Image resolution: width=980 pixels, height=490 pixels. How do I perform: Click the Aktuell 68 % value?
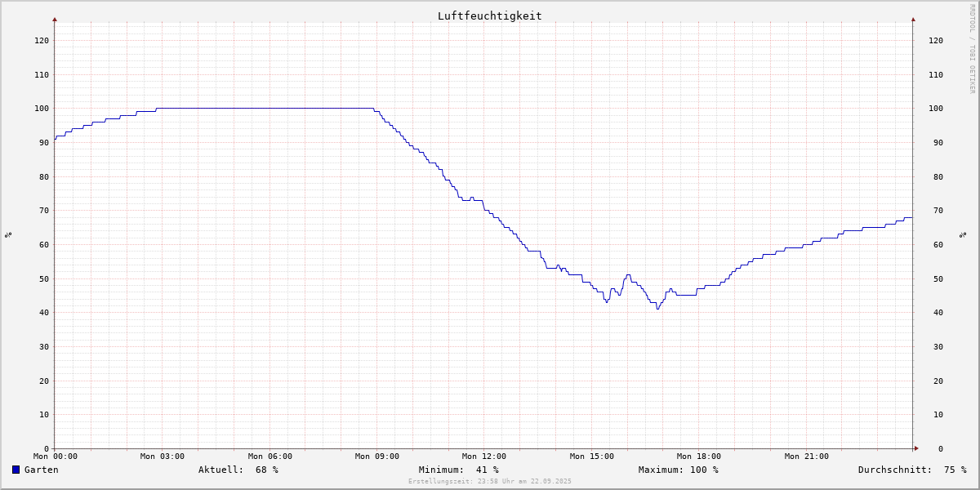[238, 470]
